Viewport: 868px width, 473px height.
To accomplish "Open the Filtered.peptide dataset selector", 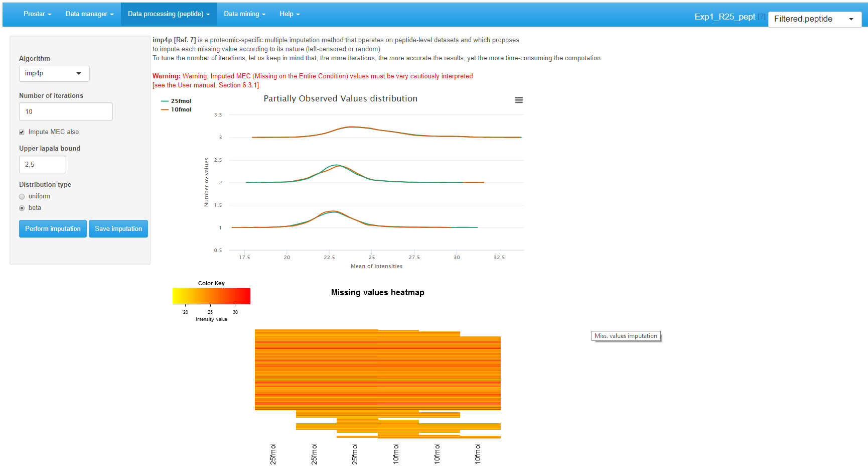I will point(814,19).
